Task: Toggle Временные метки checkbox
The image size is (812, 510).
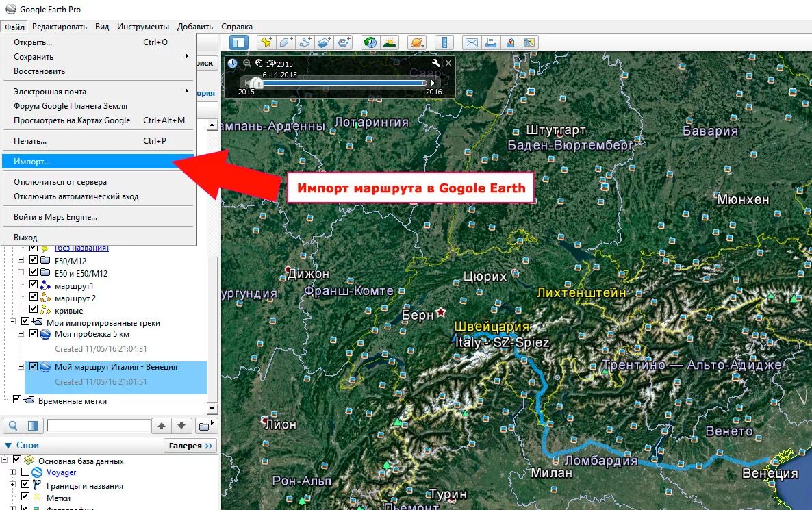Action: coord(17,400)
